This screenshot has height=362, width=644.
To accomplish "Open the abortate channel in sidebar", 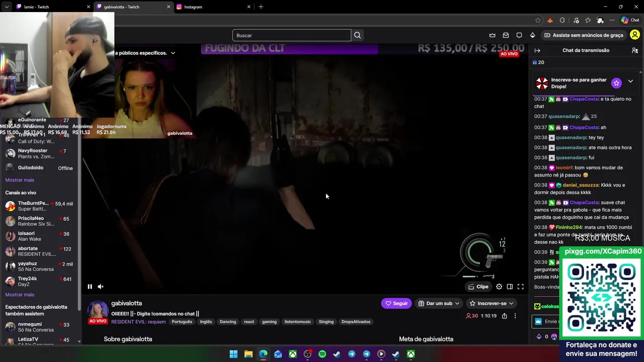I will [x=39, y=251].
